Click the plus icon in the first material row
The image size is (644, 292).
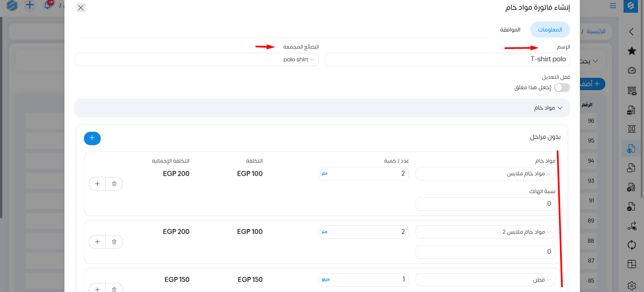pos(97,184)
